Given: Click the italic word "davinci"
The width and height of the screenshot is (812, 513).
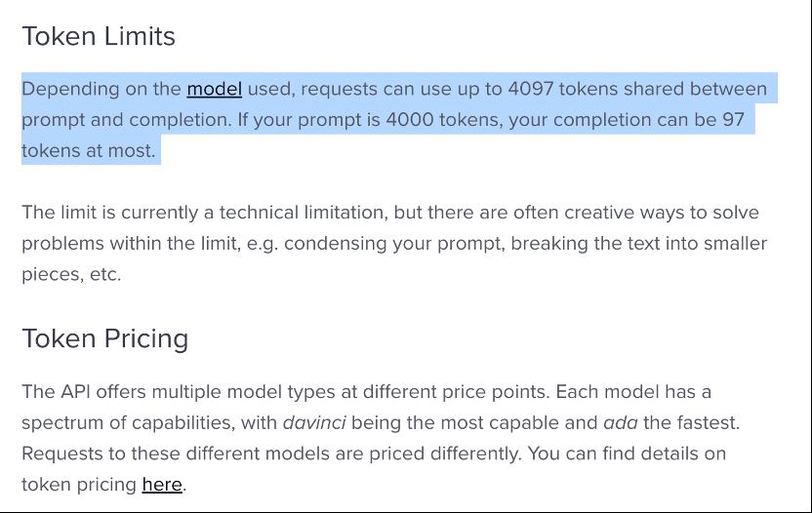Looking at the screenshot, I should pyautogui.click(x=314, y=423).
